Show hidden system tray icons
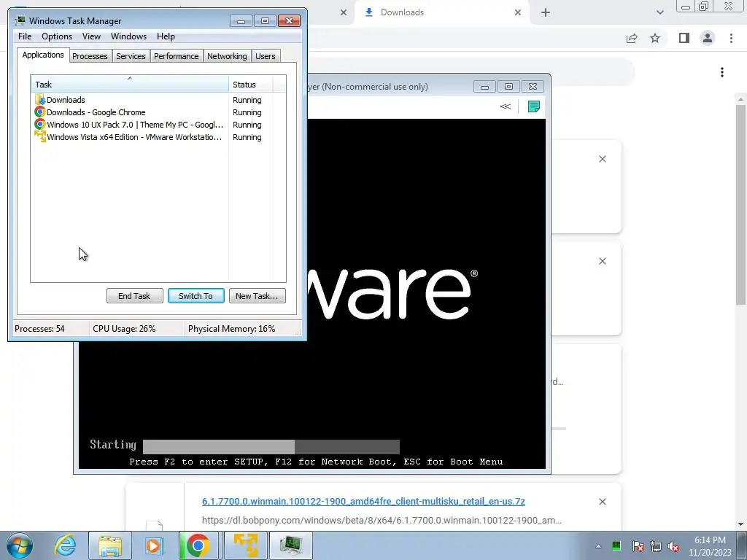The width and height of the screenshot is (747, 560). coord(598,546)
